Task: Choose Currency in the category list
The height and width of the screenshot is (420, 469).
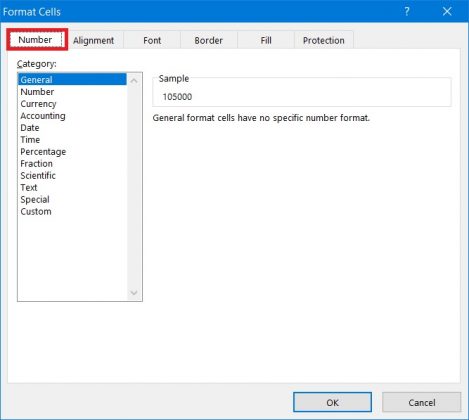Action: (x=38, y=104)
